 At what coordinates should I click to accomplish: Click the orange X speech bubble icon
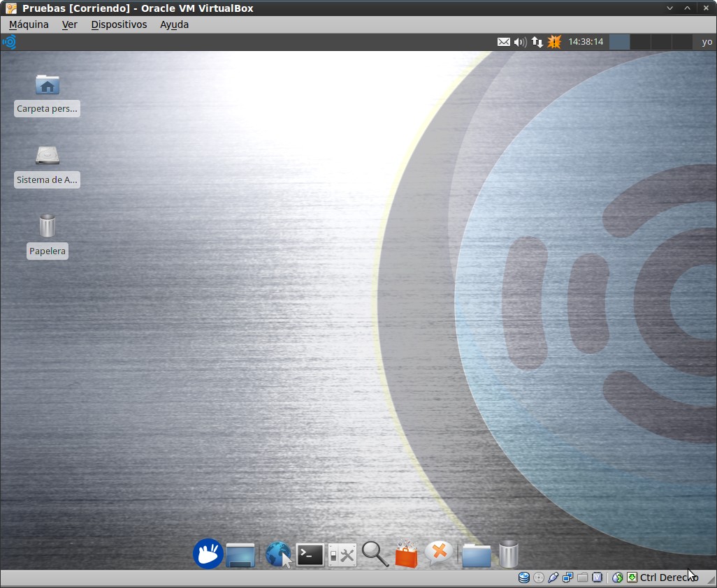439,554
